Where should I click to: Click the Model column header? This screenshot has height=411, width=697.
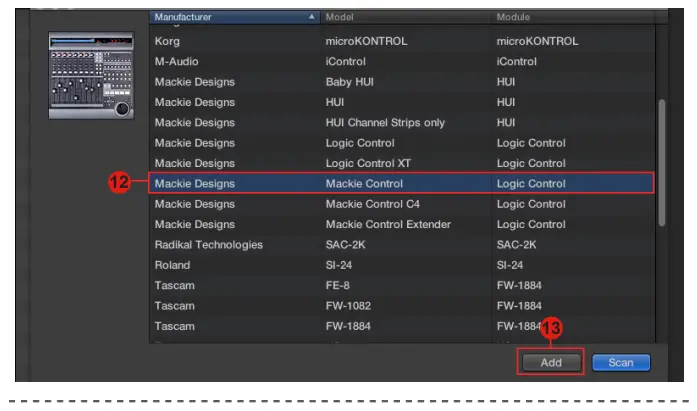tap(405, 17)
